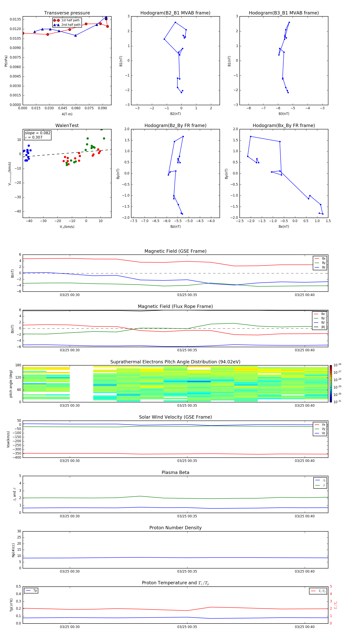Click the 'Tp' legend in temperature plot

click(31, 591)
